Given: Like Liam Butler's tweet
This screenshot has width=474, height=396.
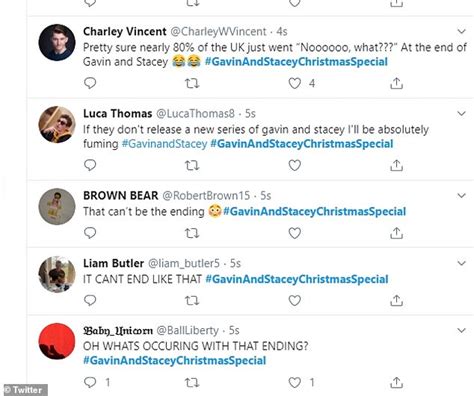Looking at the screenshot, I should pos(295,301).
